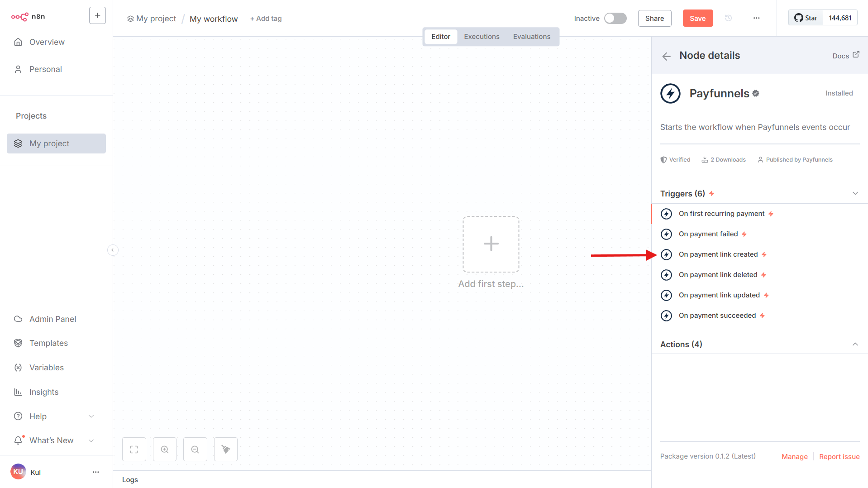This screenshot has width=868, height=488.
Task: Click the Verified shield label
Action: click(x=675, y=160)
